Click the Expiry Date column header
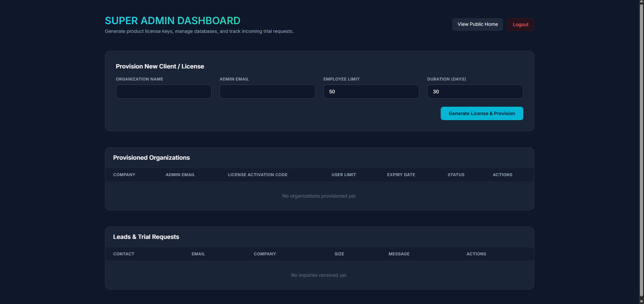644x304 pixels. click(x=401, y=175)
